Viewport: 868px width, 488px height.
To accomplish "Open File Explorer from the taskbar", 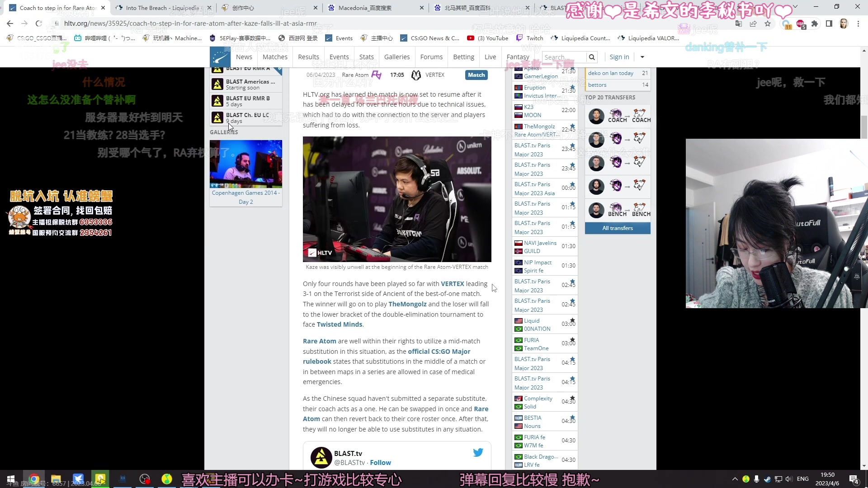I will coord(56,479).
